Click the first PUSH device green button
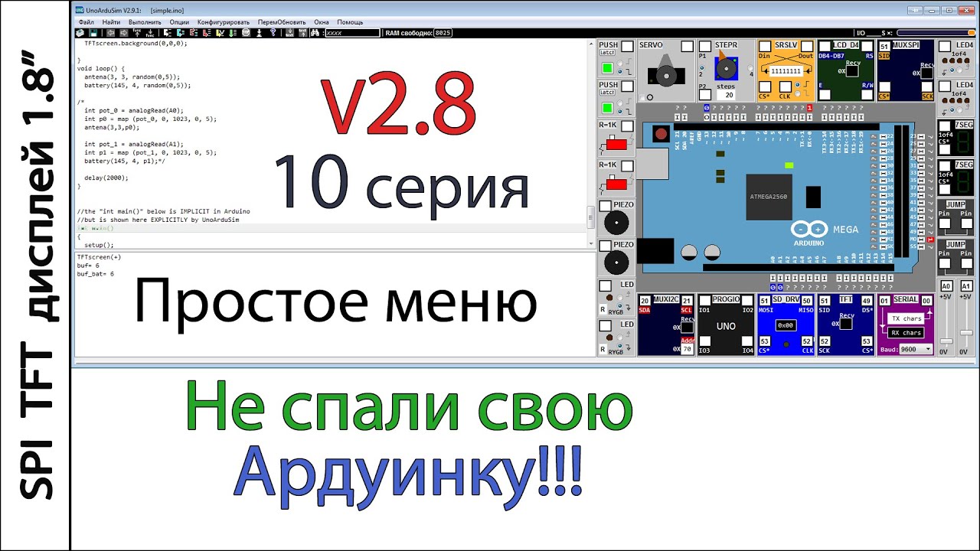980x551 pixels. pos(608,67)
